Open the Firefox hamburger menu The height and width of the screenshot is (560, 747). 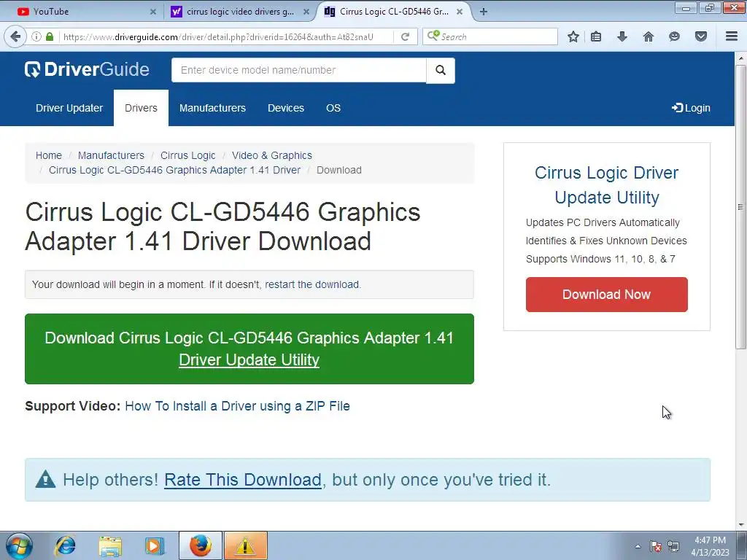(x=732, y=36)
